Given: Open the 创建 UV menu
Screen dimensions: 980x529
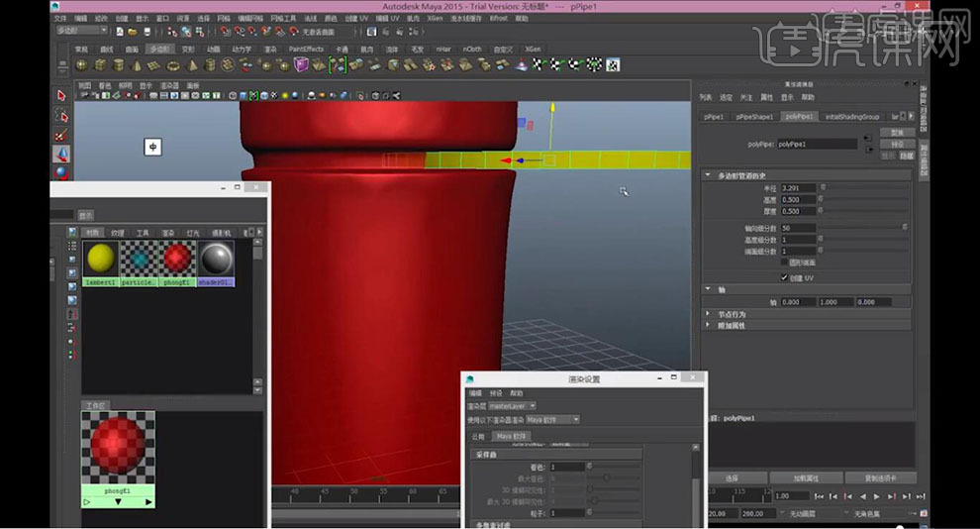Looking at the screenshot, I should pos(357,18).
